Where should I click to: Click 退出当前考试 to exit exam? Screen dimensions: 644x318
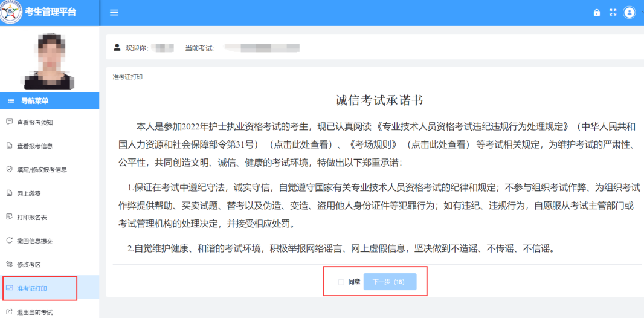[34, 313]
